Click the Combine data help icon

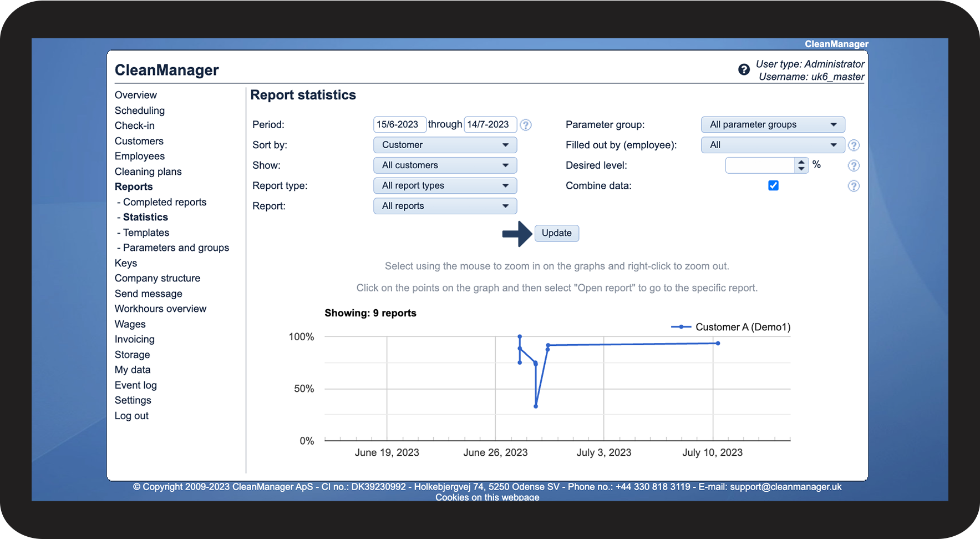click(854, 186)
